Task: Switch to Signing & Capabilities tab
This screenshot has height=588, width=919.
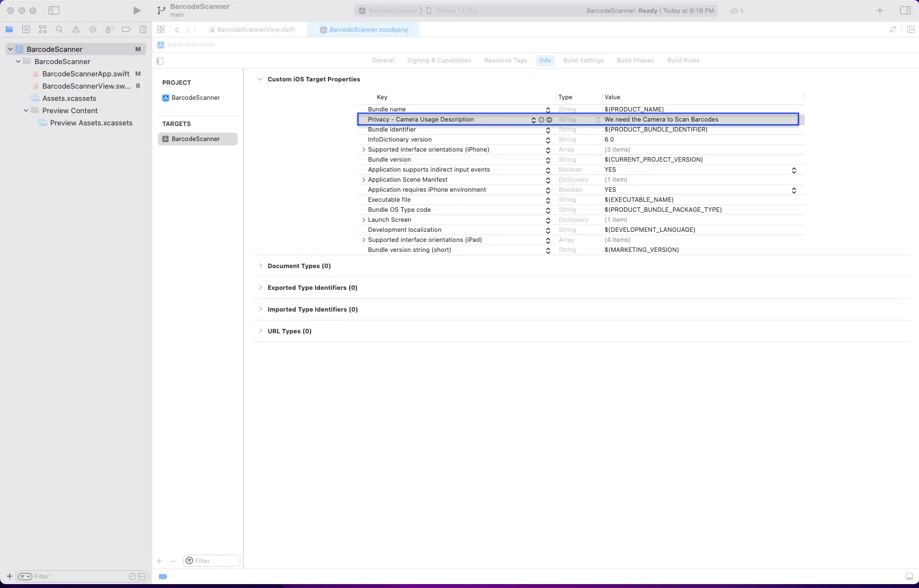Action: click(439, 60)
